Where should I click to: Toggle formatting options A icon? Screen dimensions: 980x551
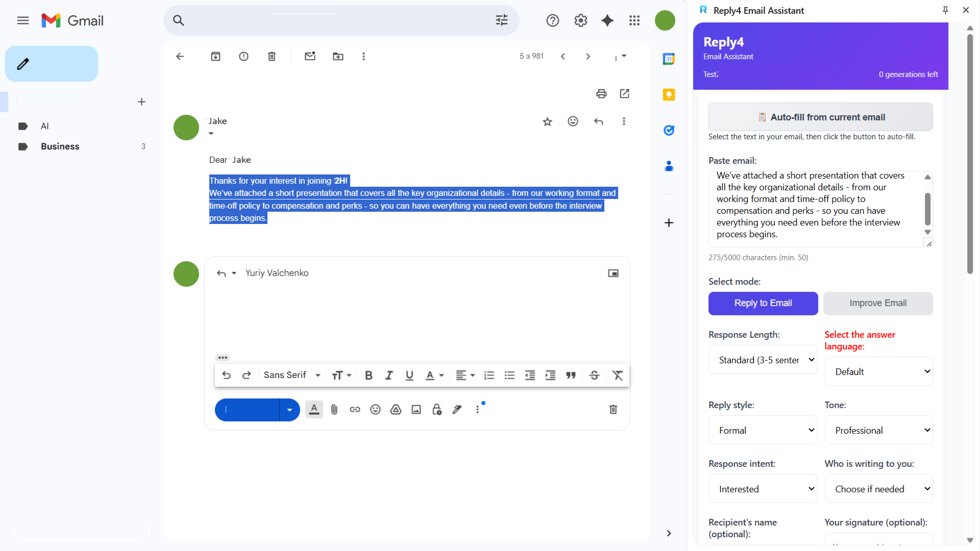point(314,410)
